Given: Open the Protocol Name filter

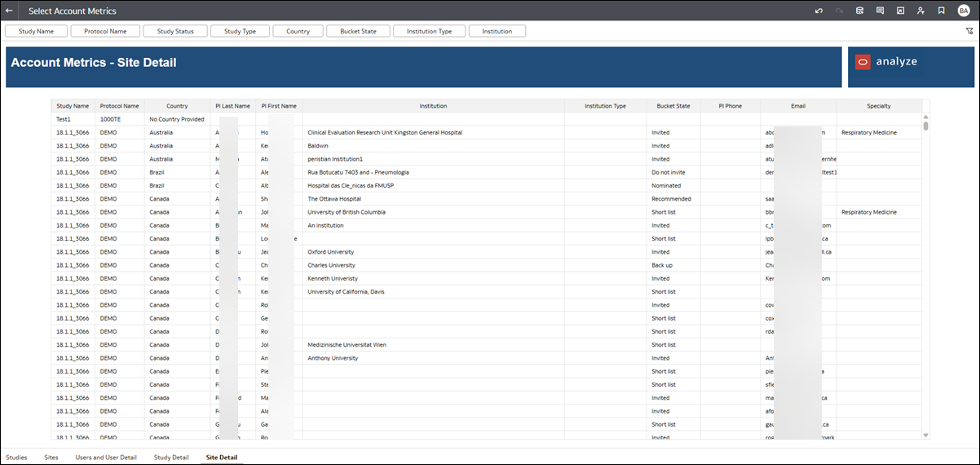Looking at the screenshot, I should [105, 31].
